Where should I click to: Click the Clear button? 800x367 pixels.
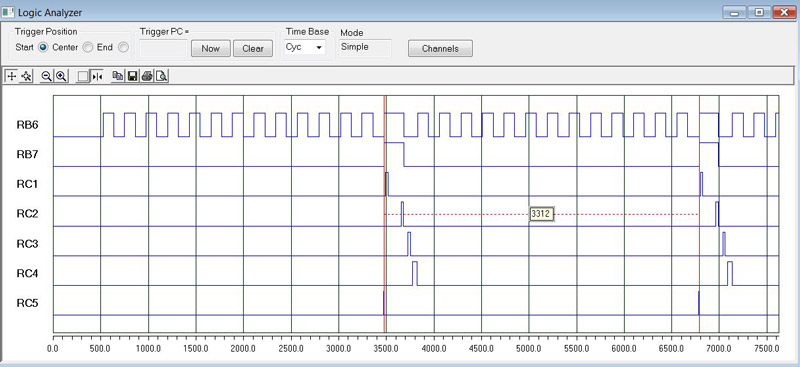click(x=253, y=48)
